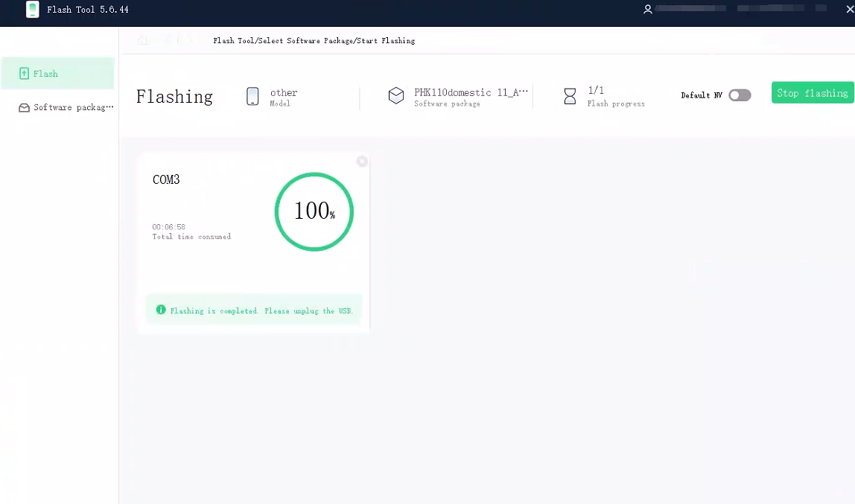Click the 'Flashing is completed' message text
This screenshot has height=504, width=855.
[261, 311]
